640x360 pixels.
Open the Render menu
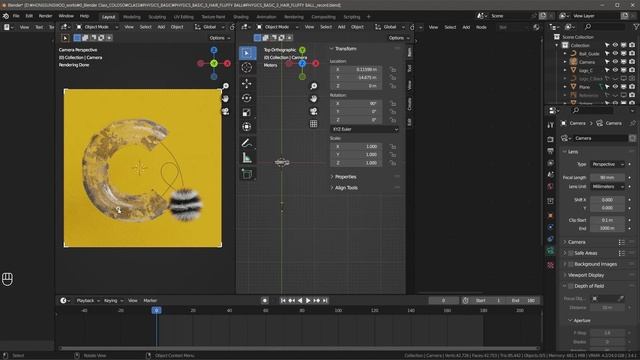click(x=45, y=16)
